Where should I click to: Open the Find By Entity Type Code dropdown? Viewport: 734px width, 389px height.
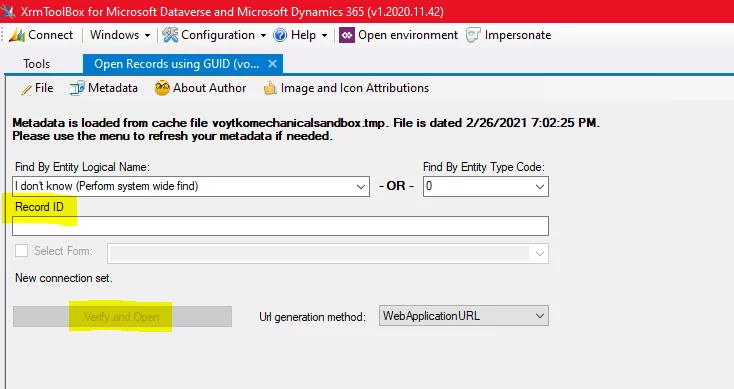(539, 186)
